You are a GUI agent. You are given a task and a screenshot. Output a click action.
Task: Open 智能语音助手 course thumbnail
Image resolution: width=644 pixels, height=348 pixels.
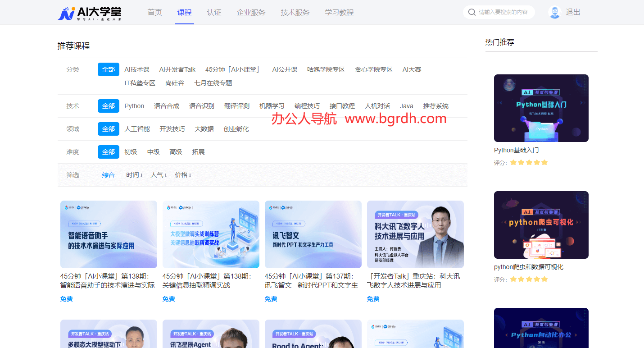[x=109, y=234]
